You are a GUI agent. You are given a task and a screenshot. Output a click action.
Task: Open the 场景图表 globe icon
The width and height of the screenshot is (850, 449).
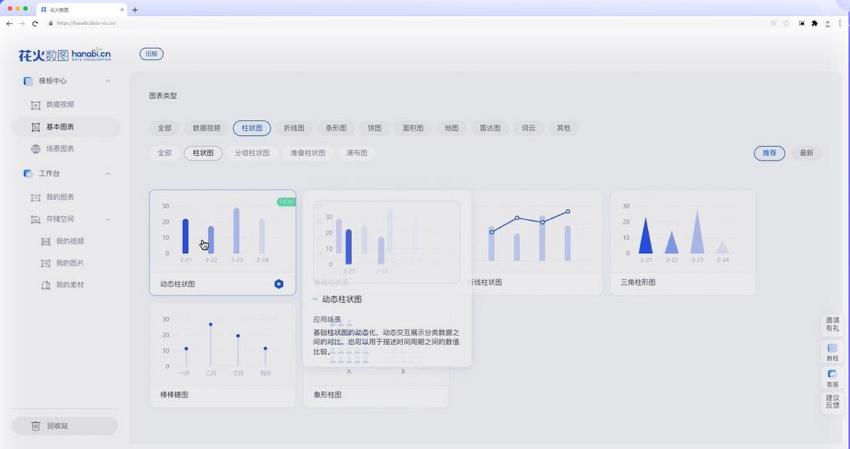36,149
